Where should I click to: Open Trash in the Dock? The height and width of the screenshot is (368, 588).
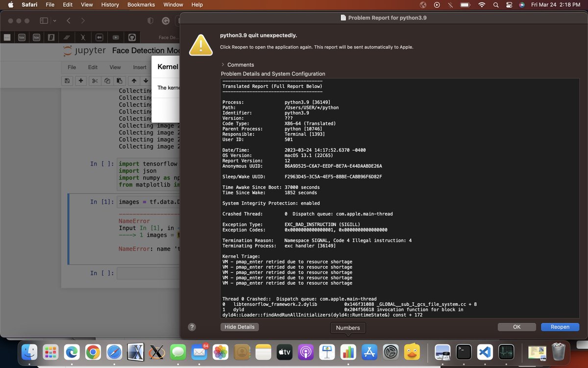558,351
